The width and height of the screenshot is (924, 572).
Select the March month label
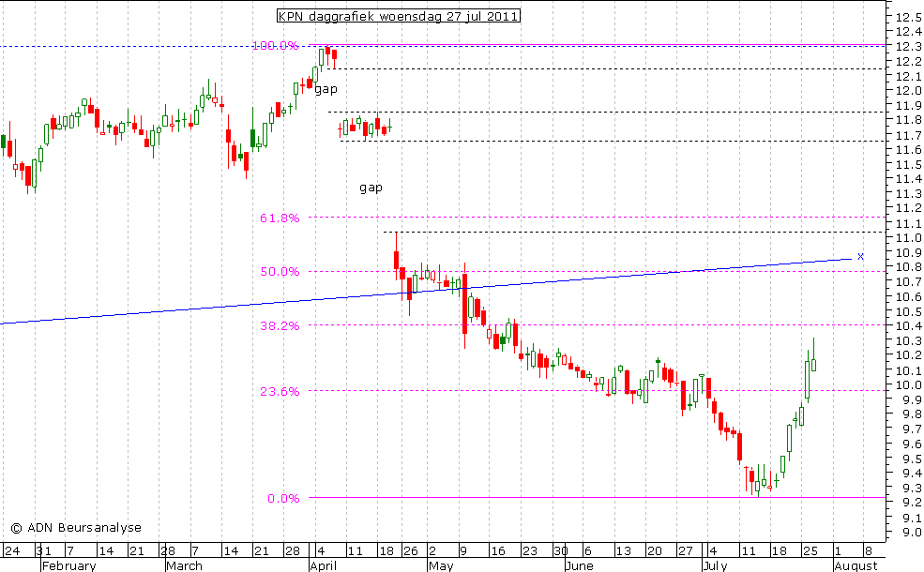(x=184, y=565)
